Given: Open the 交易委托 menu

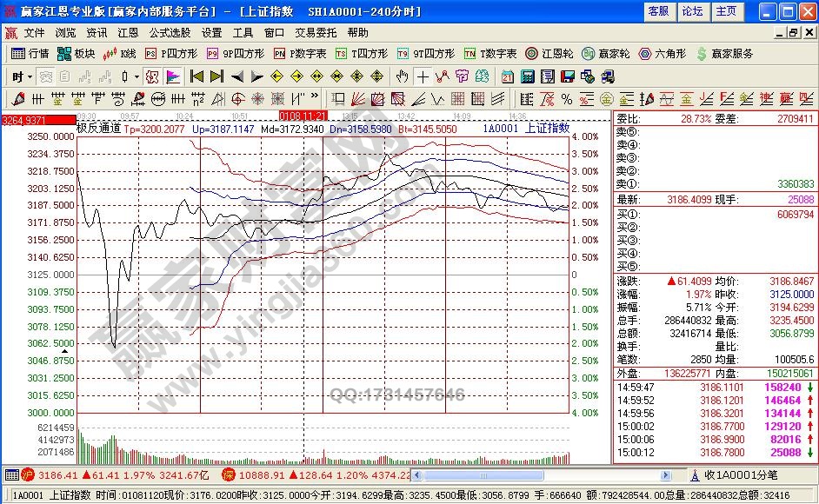Looking at the screenshot, I should tap(316, 32).
